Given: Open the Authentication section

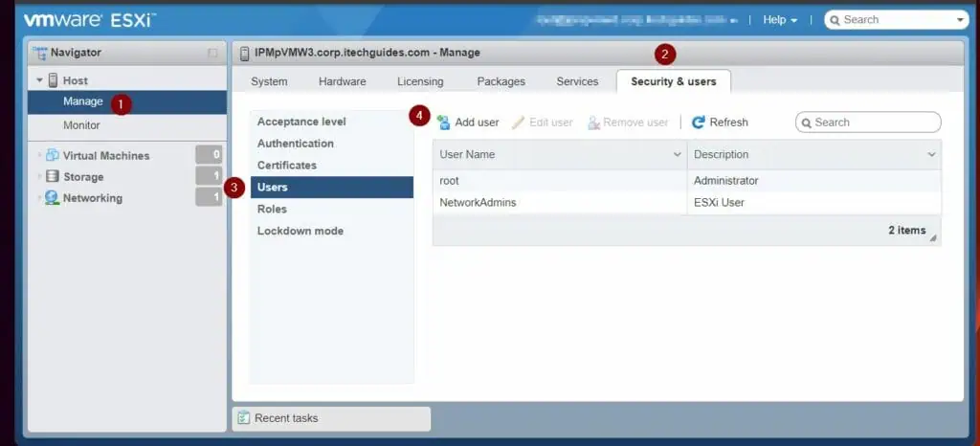Looking at the screenshot, I should coord(332,143).
